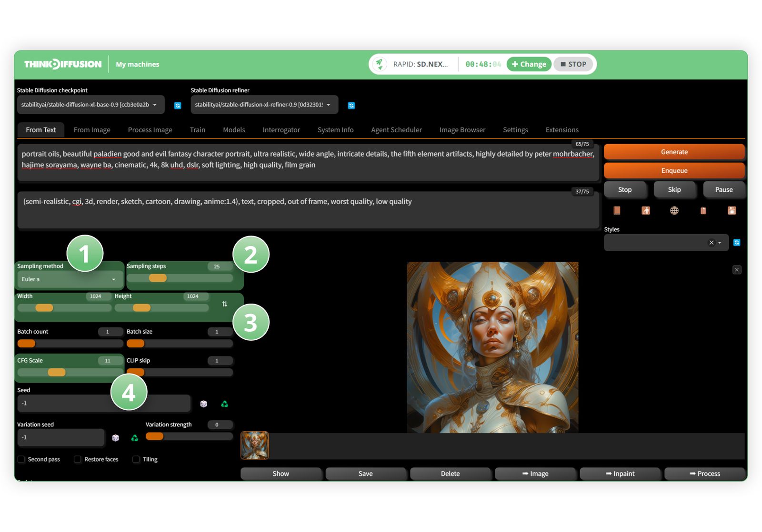Refresh the Stable Diffusion refiner list
This screenshot has height=532, width=762.
pos(351,105)
